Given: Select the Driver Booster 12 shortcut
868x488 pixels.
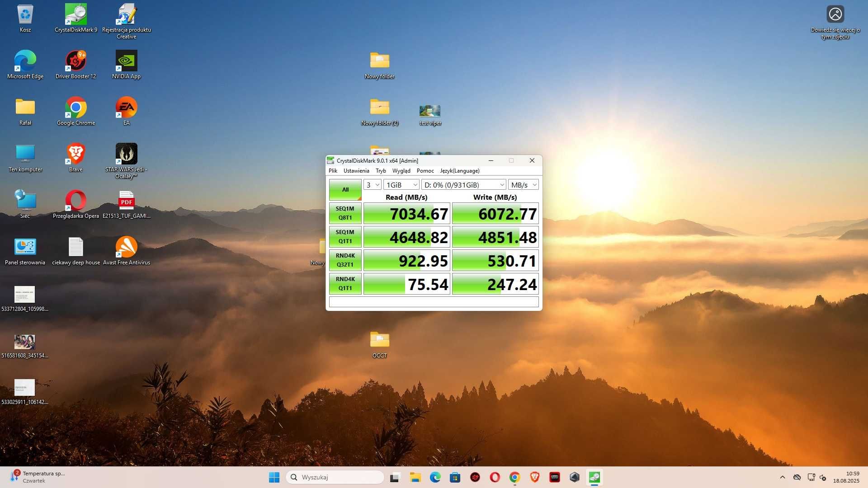Looking at the screenshot, I should 76,65.
